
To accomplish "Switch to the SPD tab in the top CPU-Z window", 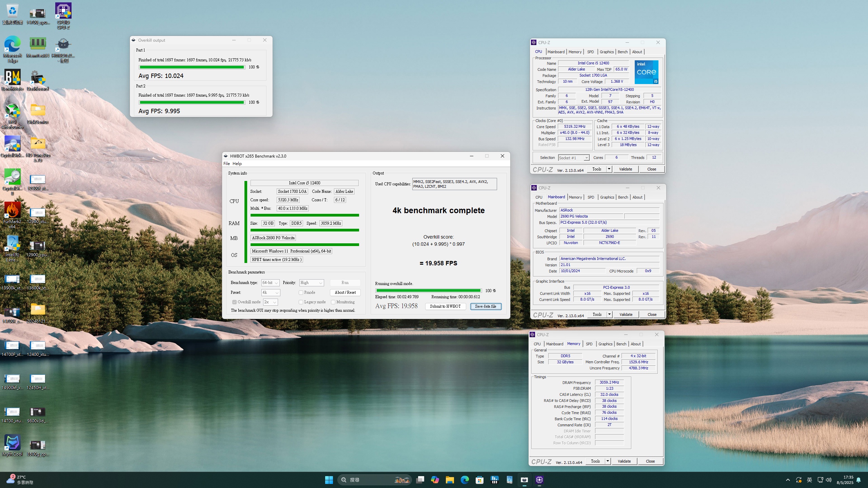I will tap(591, 52).
